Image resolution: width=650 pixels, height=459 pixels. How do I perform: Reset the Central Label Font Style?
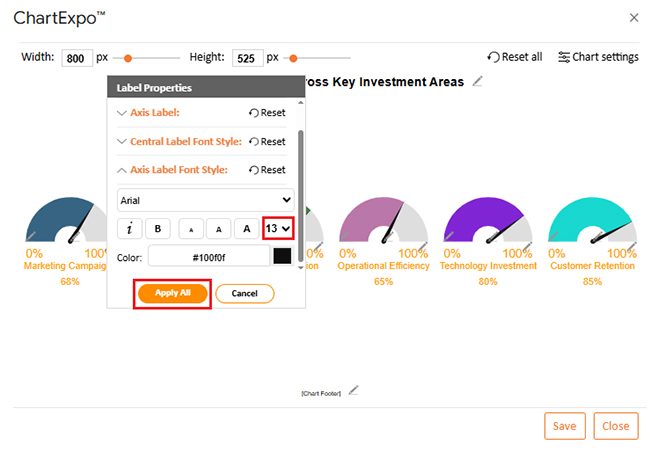point(267,142)
